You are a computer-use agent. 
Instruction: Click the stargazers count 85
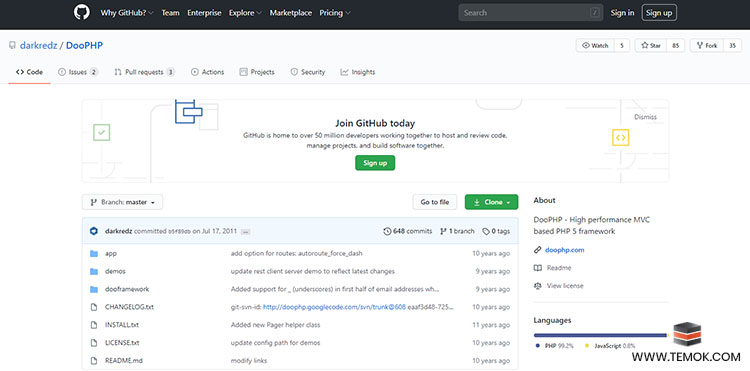coord(675,45)
